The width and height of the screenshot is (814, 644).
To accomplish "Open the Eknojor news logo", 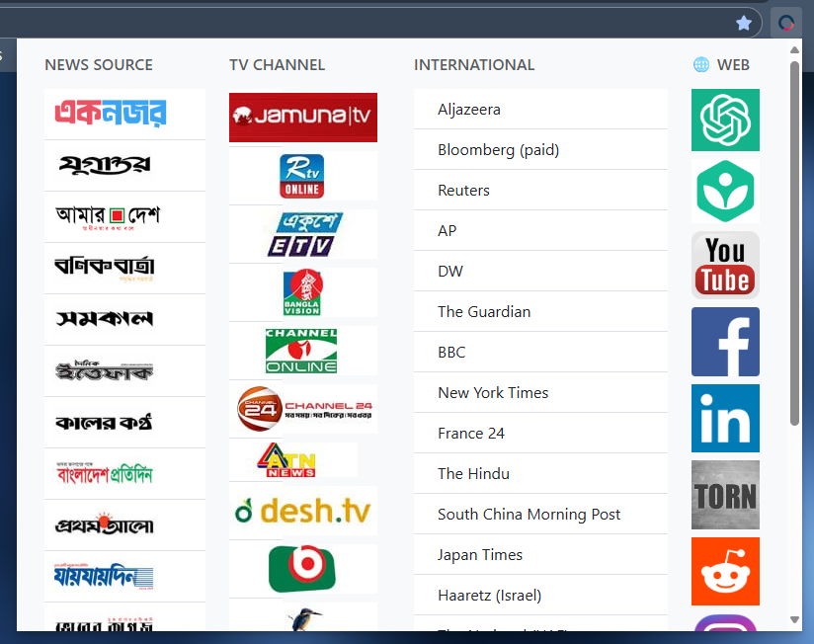I will click(x=111, y=113).
